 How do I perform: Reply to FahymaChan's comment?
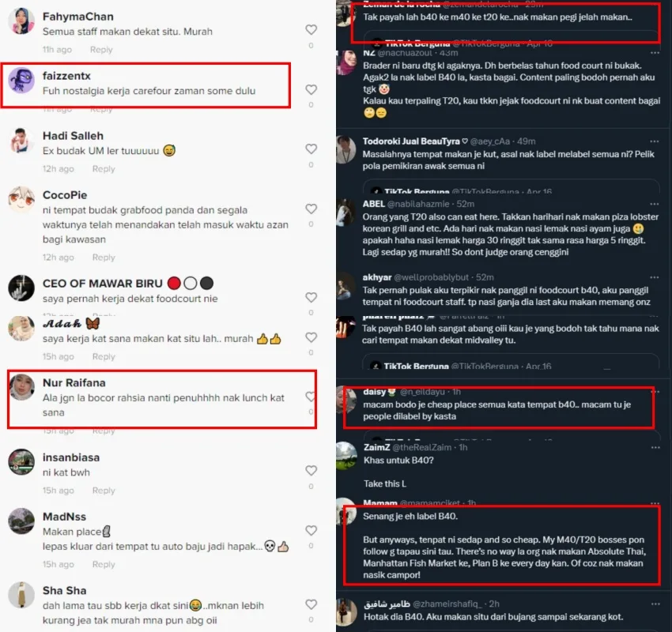[x=101, y=50]
